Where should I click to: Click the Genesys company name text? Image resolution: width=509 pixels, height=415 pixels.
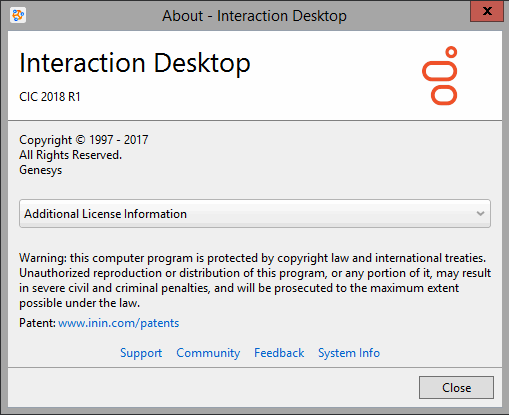click(41, 170)
